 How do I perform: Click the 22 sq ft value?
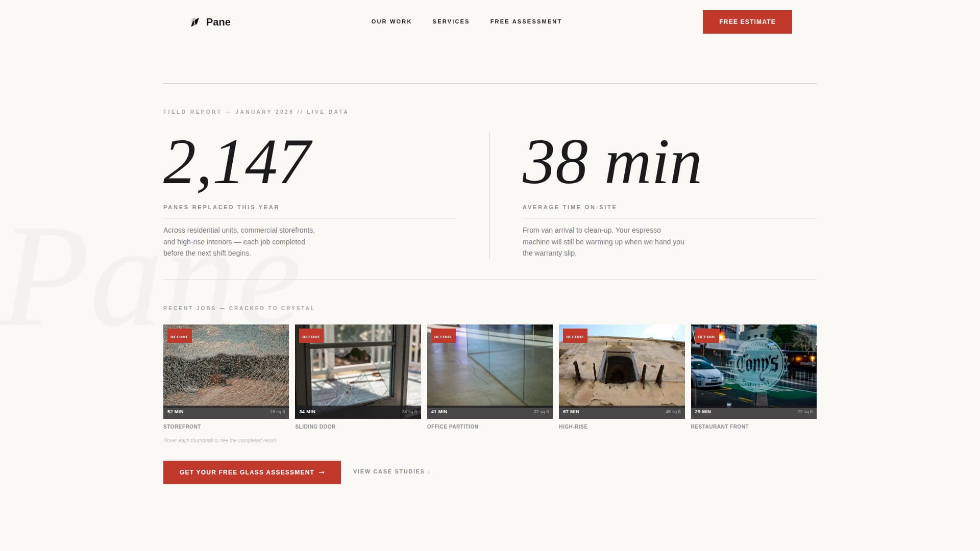click(805, 412)
